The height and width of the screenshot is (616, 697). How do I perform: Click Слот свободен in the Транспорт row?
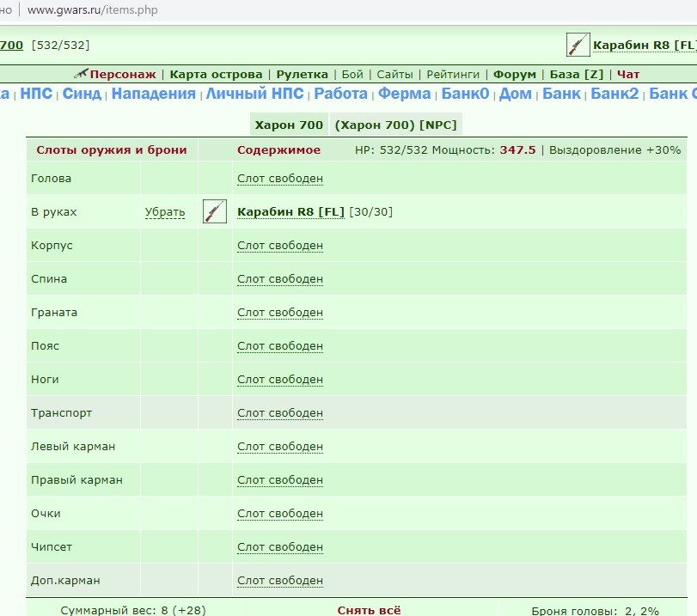[x=280, y=413]
